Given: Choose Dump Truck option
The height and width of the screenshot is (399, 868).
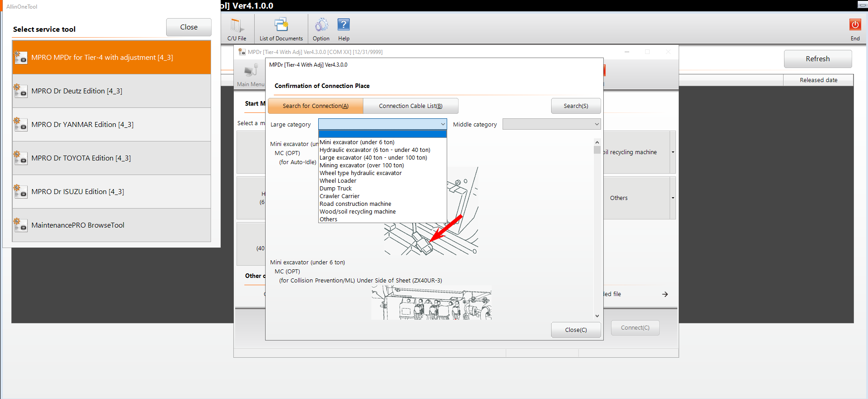Looking at the screenshot, I should coord(383,189).
